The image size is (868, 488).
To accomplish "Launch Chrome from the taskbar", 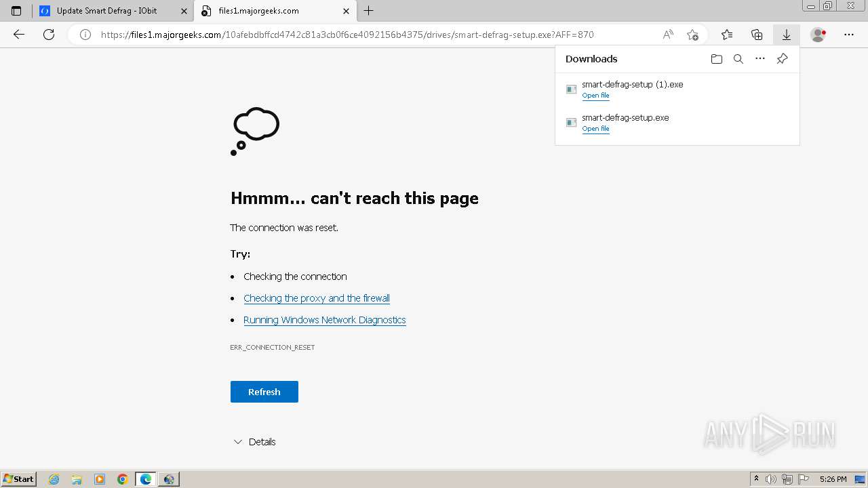I will click(123, 479).
